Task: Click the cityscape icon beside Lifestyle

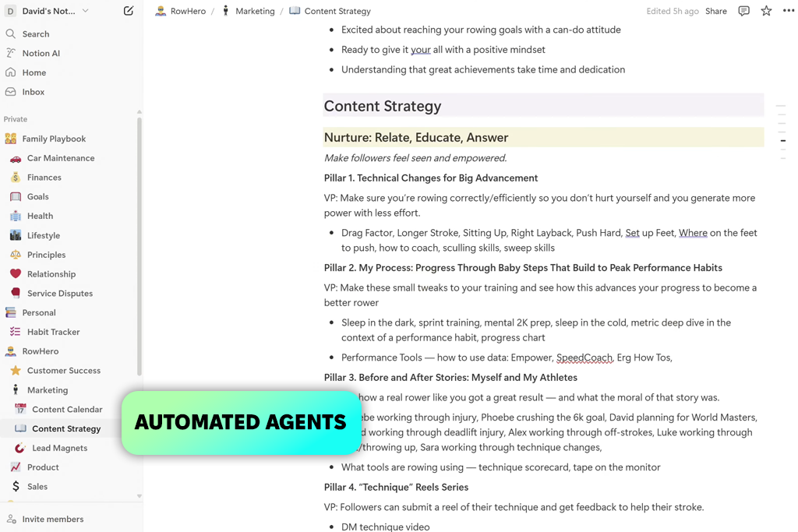Action: [x=16, y=235]
